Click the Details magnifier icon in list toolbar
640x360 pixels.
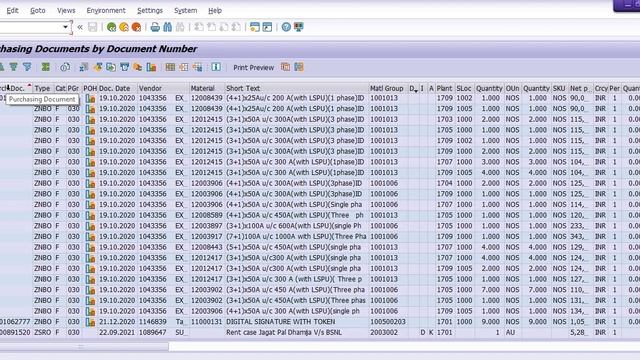65,67
